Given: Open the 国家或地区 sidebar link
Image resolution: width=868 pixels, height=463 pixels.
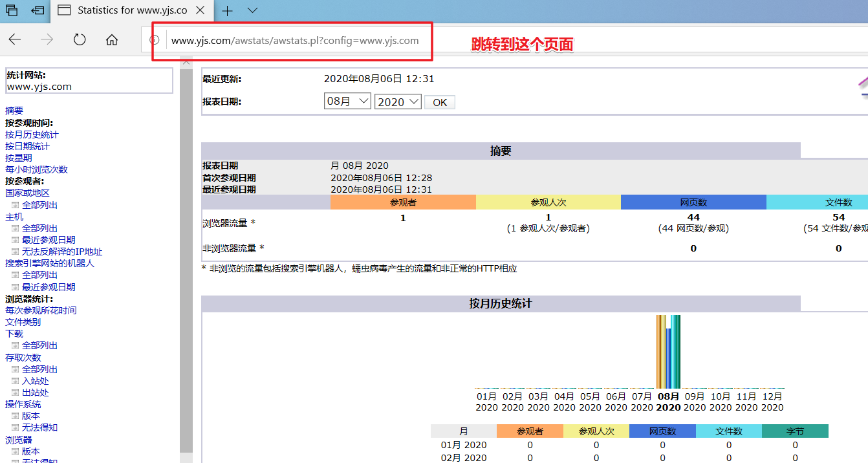Looking at the screenshot, I should click(x=28, y=193).
